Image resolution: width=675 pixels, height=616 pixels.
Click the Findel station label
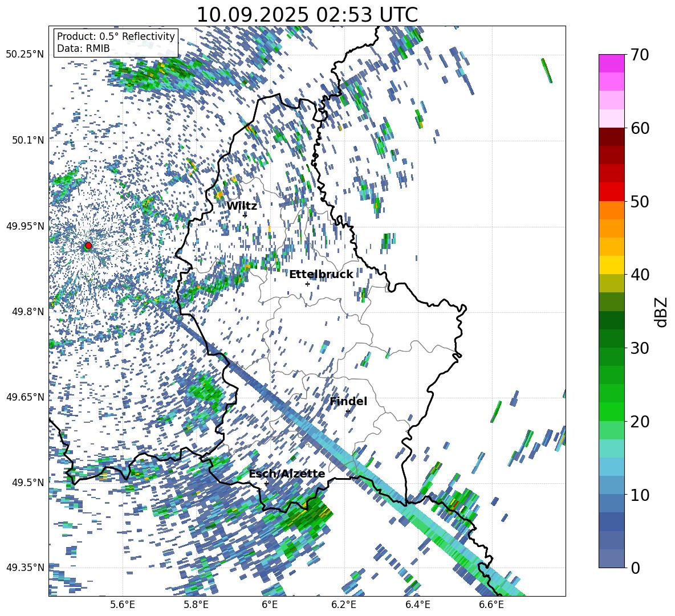(x=348, y=401)
